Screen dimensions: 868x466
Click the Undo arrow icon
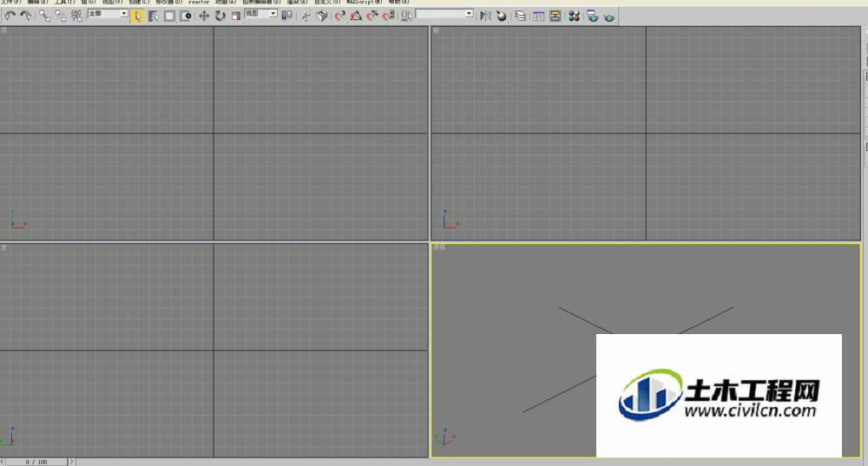[10, 16]
